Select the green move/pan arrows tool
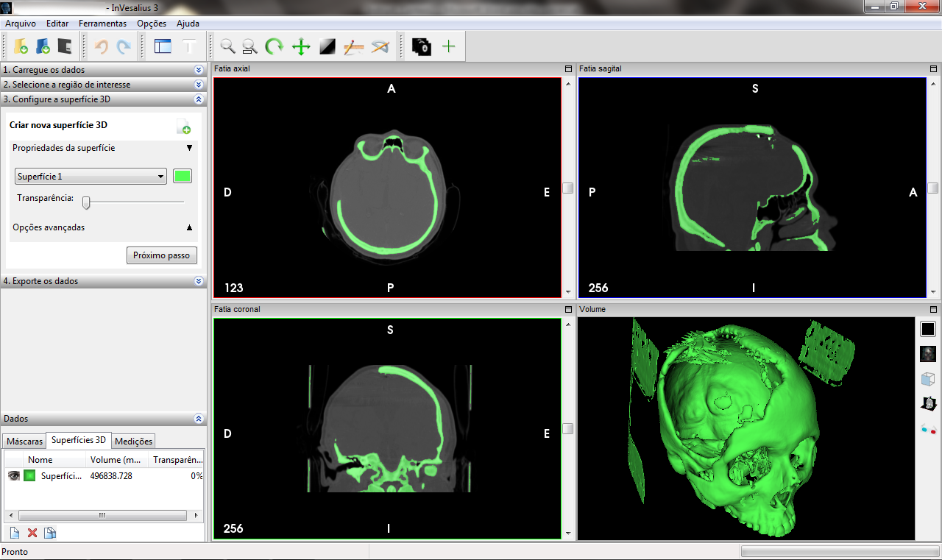942x560 pixels. [x=301, y=46]
